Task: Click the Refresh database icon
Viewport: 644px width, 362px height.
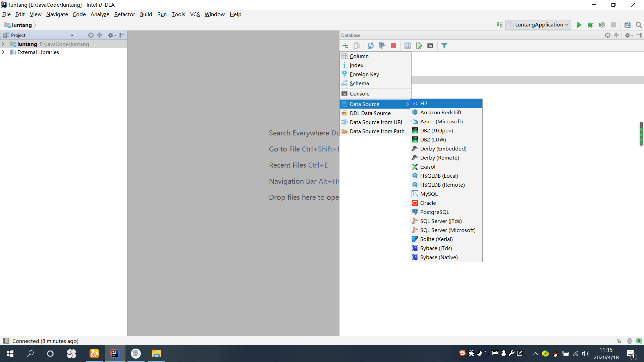Action: 370,46
